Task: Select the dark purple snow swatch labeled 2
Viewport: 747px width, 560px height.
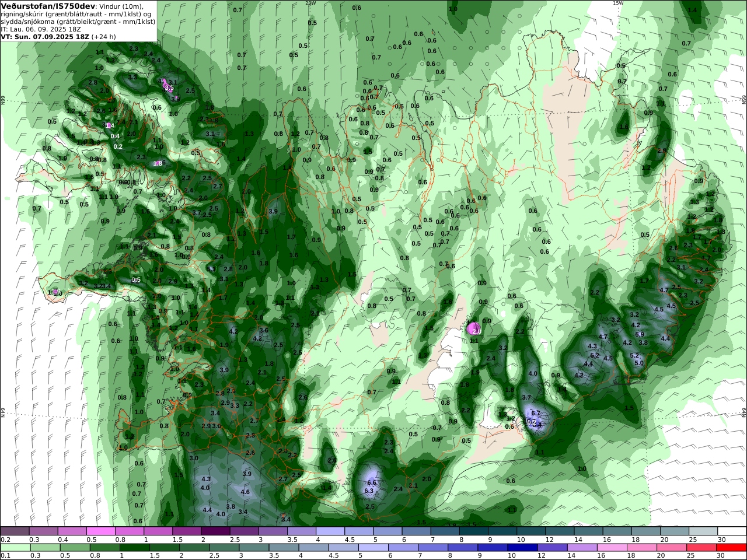Action: (x=215, y=531)
